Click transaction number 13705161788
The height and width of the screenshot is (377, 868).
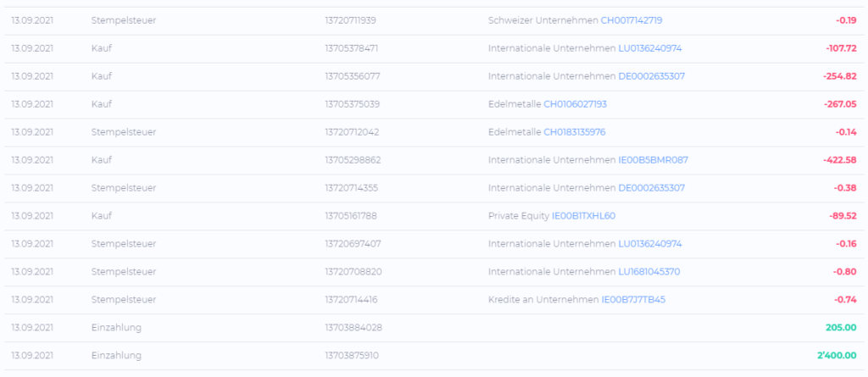coord(351,216)
